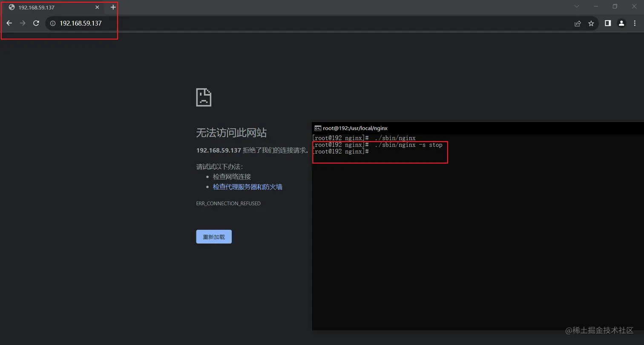This screenshot has width=644, height=345.
Task: Open the Chrome three-dot menu
Action: (635, 23)
